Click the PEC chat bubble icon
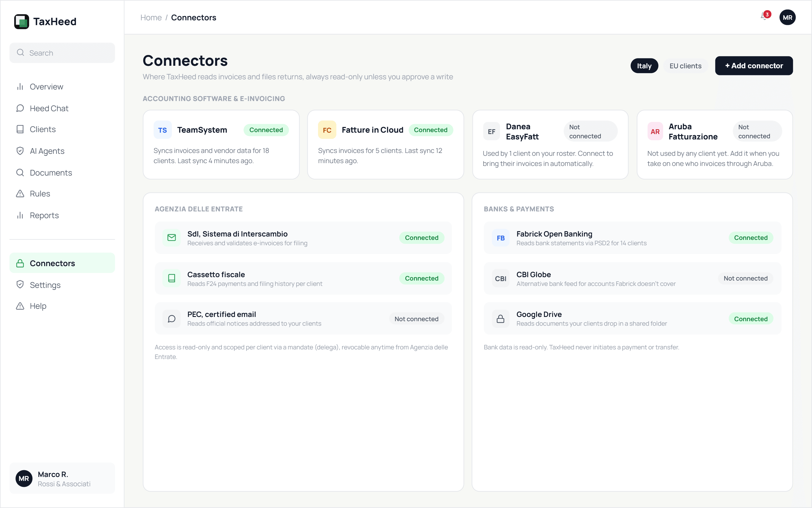This screenshot has width=812, height=508. point(171,319)
